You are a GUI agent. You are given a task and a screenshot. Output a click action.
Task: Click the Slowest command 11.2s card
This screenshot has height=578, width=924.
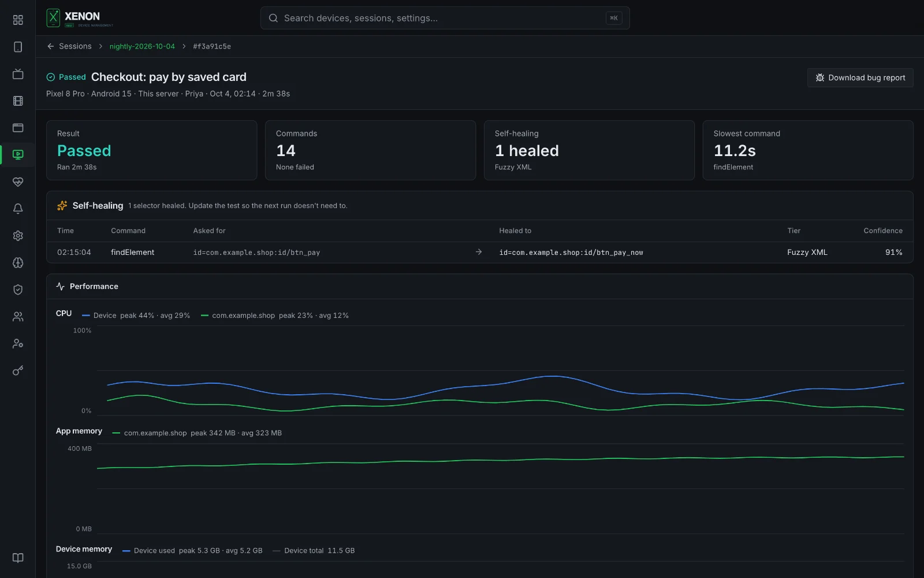(808, 150)
